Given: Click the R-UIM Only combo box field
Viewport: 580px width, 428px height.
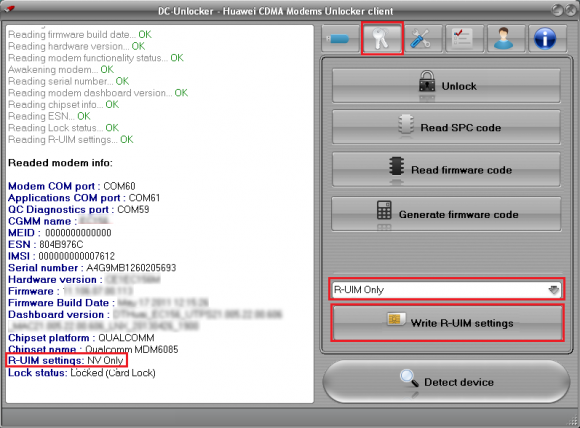Looking at the screenshot, I should pyautogui.click(x=446, y=289).
